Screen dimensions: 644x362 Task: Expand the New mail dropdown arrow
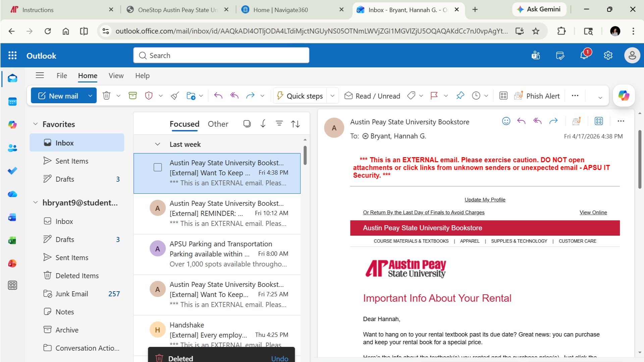pos(90,96)
